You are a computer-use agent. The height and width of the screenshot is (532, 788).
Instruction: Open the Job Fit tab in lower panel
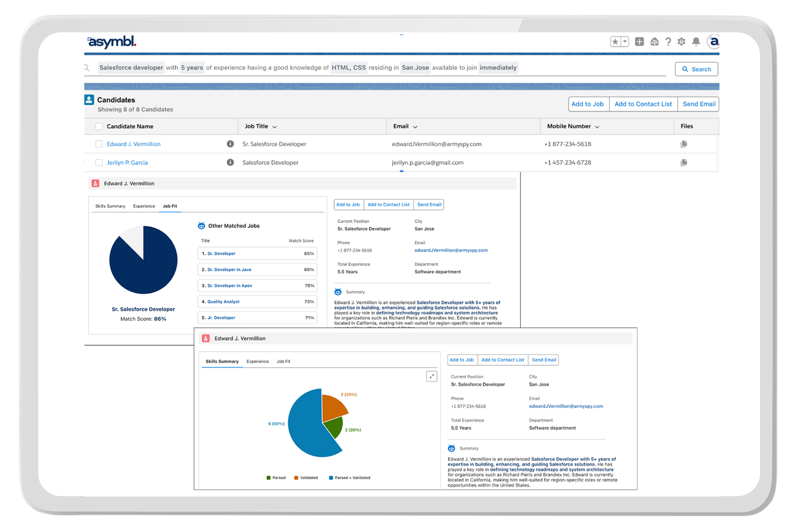(x=283, y=361)
